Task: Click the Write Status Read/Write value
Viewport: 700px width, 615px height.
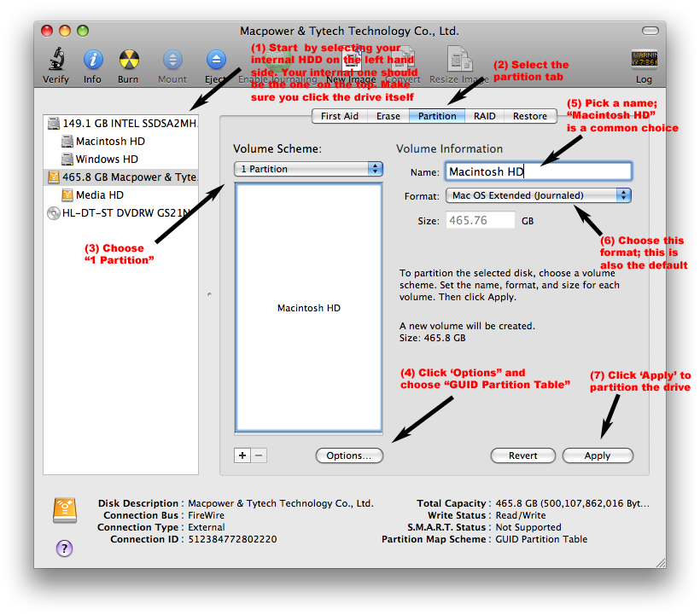Action: [x=521, y=515]
